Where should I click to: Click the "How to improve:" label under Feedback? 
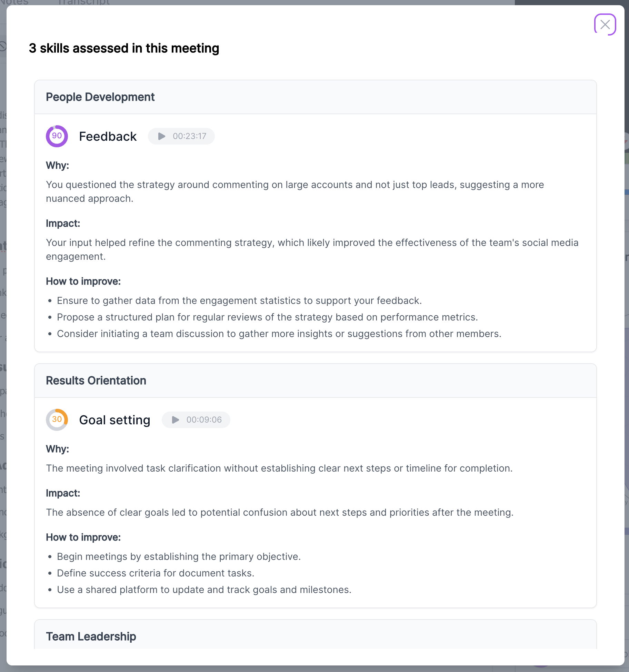coord(83,281)
